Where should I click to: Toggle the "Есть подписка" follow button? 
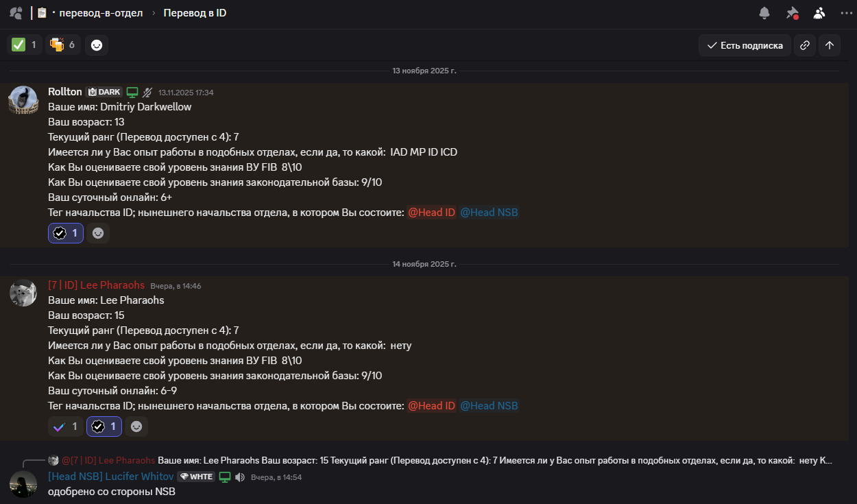tap(745, 45)
